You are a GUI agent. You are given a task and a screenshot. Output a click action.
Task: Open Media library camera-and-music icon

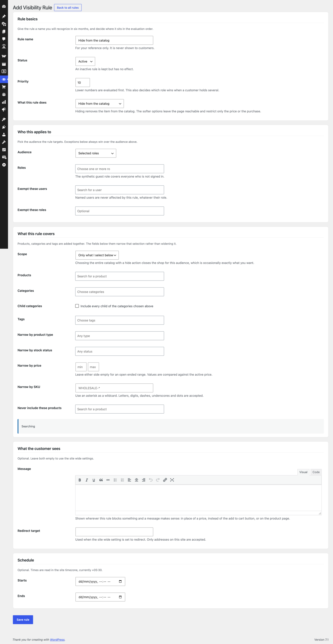point(4,24)
